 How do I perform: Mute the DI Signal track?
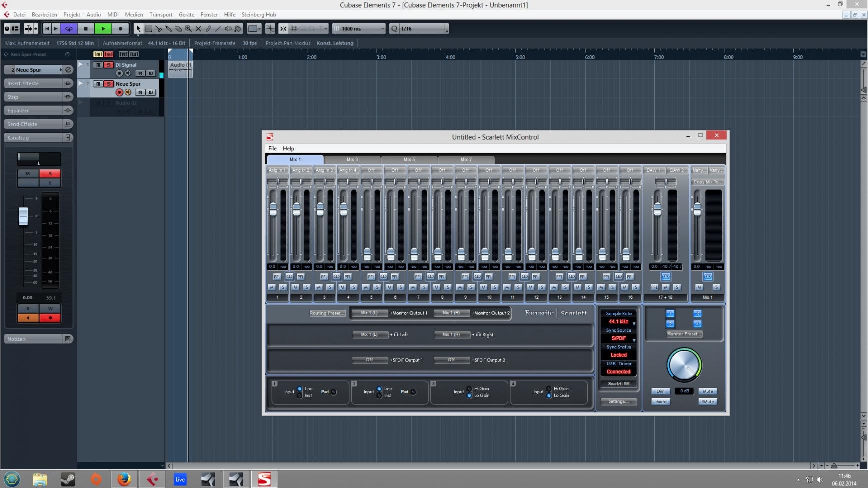click(98, 65)
